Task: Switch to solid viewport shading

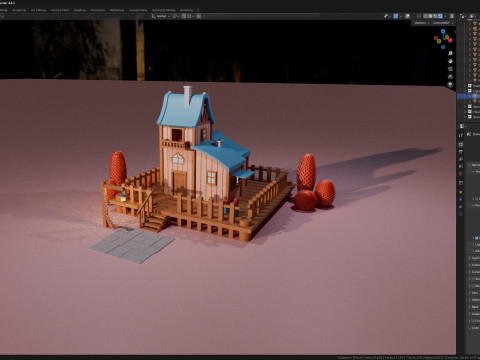Action: [430, 16]
